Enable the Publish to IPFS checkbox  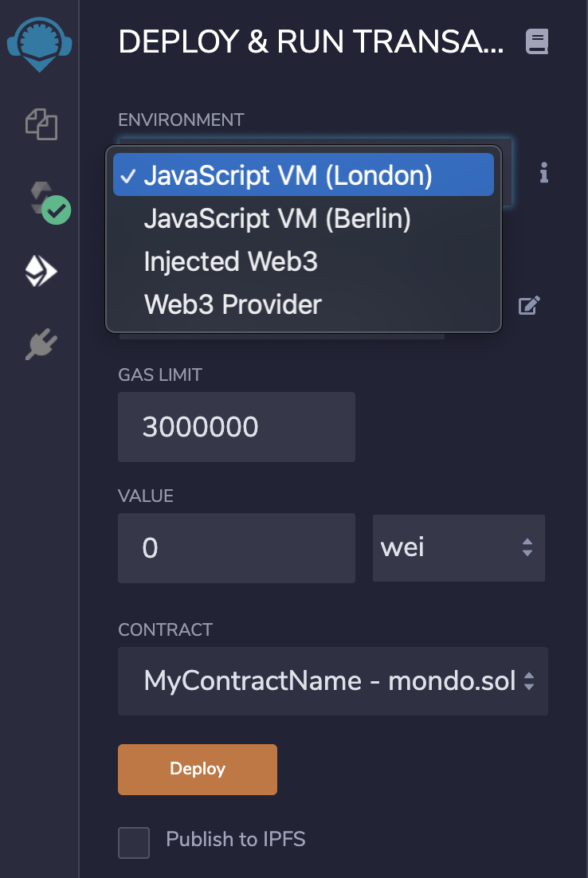pyautogui.click(x=134, y=843)
